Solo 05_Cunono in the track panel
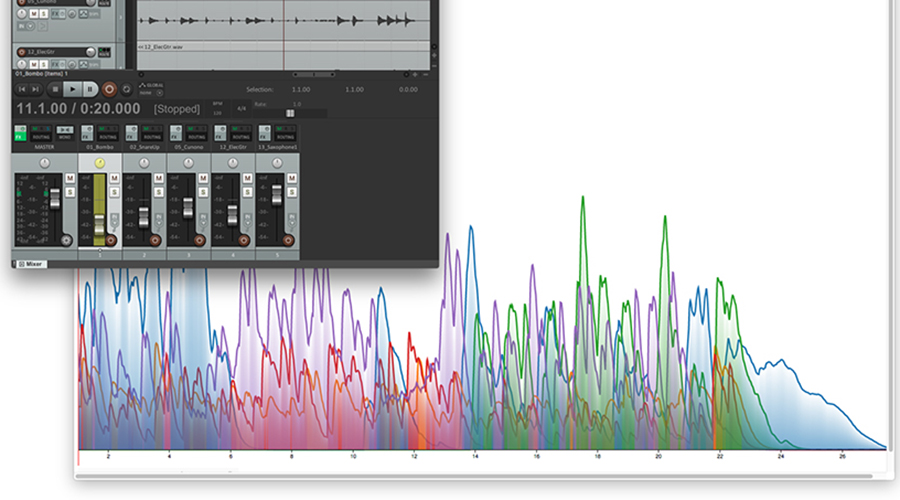This screenshot has height=500, width=900. [44, 13]
